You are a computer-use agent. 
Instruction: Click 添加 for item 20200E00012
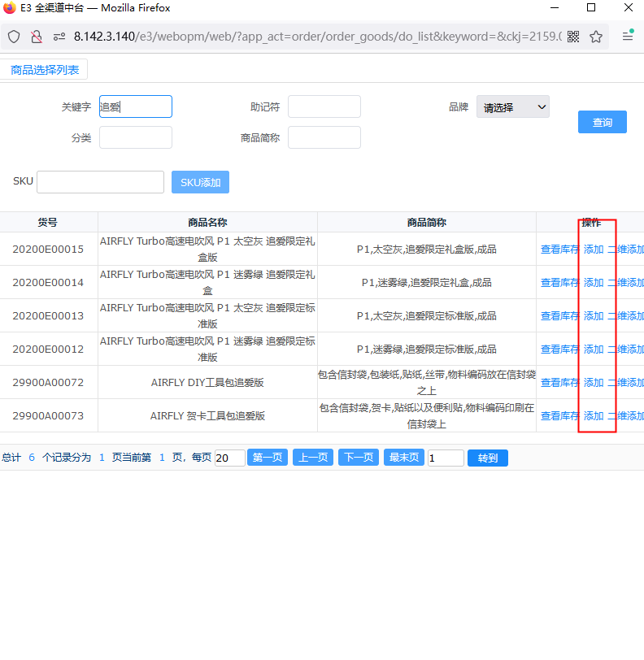click(x=594, y=349)
